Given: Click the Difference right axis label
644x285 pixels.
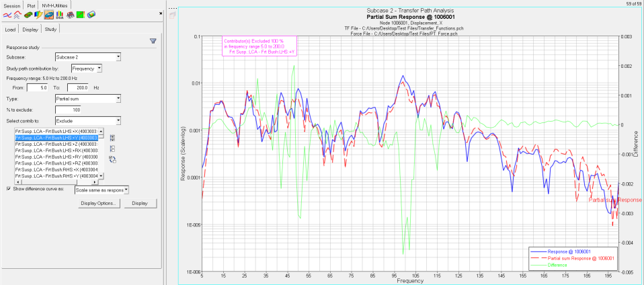Looking at the screenshot, I should coord(637,145).
